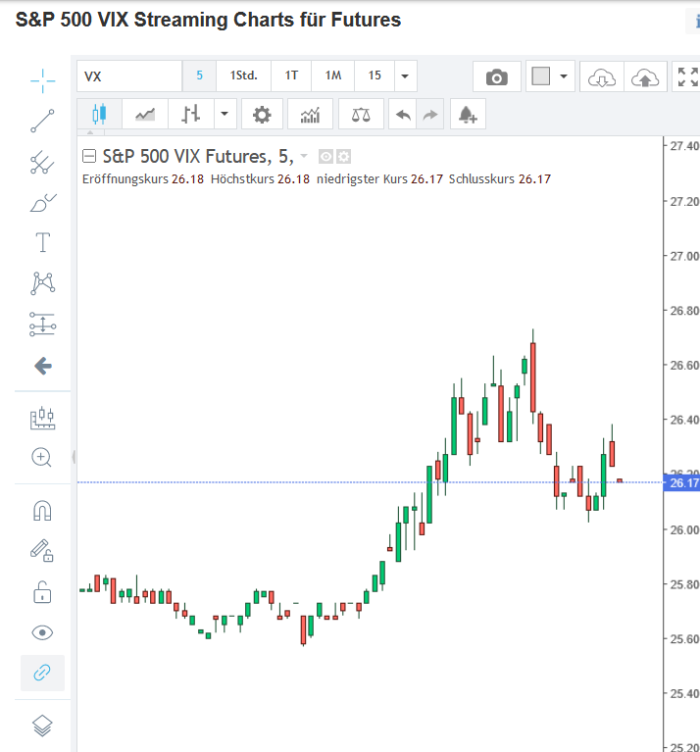Select the XABCD pattern tool
This screenshot has width=700, height=752.
[43, 283]
